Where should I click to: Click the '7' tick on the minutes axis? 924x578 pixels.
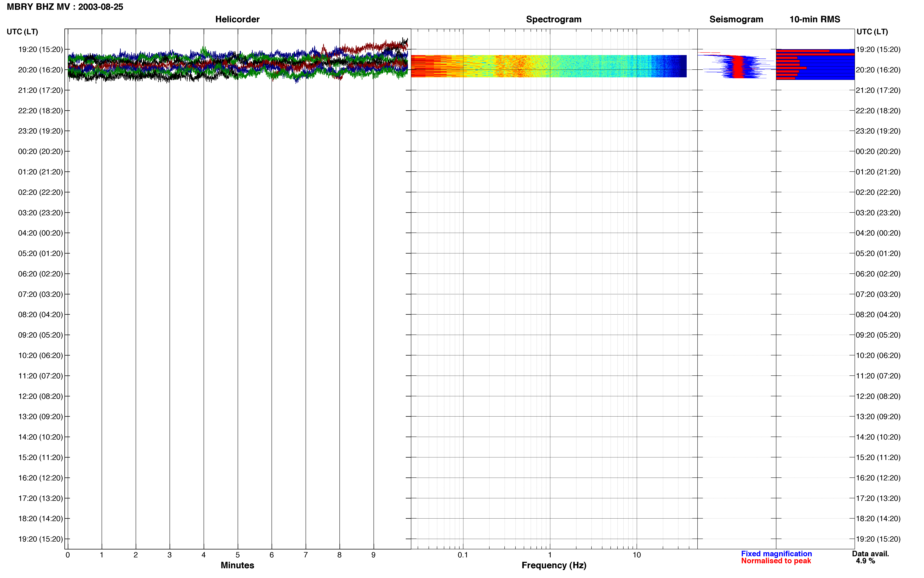(x=306, y=555)
